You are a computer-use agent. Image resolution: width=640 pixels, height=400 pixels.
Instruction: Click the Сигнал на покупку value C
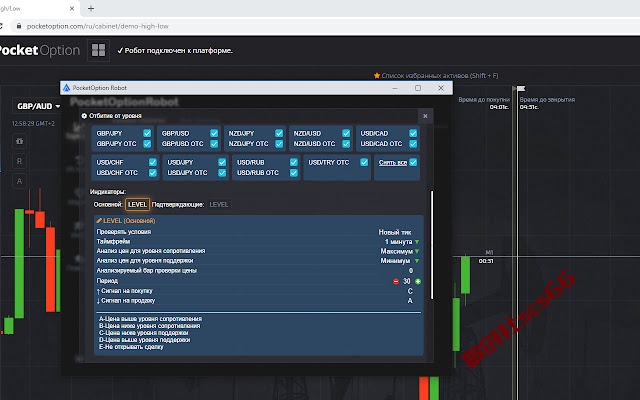(410, 291)
